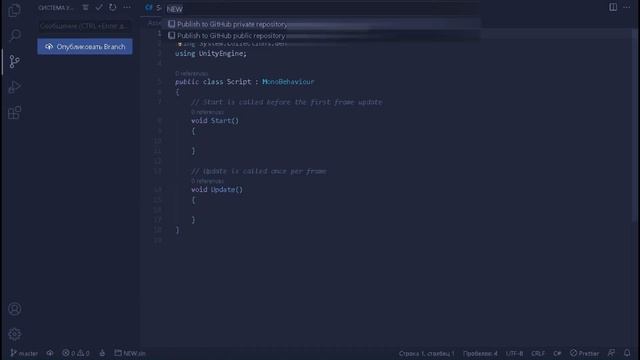Viewport: 640px width, 360px height.
Task: Open source control more actions menu
Action: click(127, 7)
